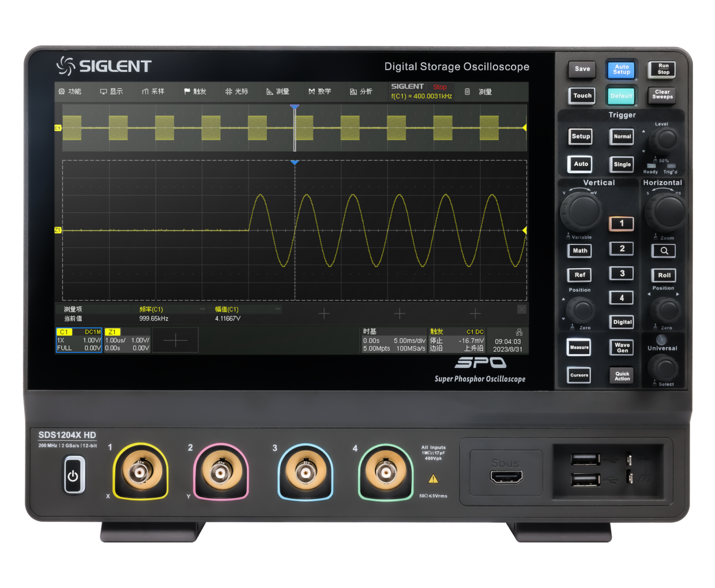Expand the 触发 trigger info box
The height and width of the screenshot is (588, 715).
[457, 340]
